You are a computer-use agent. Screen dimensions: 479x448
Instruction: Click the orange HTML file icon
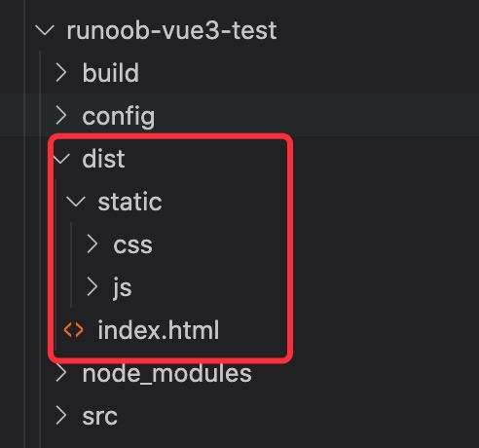[x=74, y=330]
